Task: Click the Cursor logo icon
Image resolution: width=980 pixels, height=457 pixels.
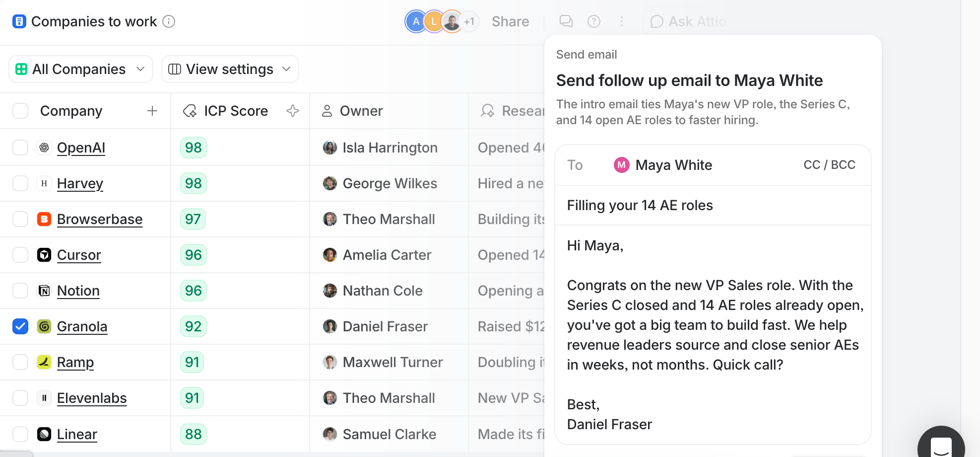Action: pos(44,255)
